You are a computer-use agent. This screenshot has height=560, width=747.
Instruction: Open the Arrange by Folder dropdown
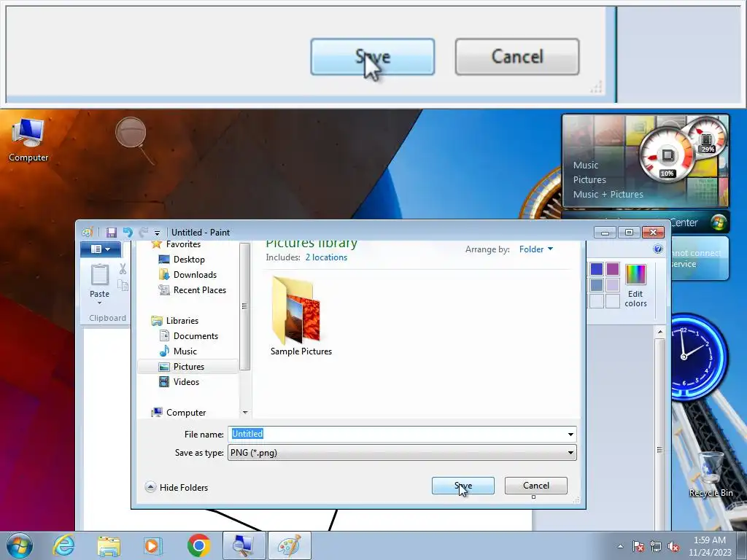click(536, 249)
